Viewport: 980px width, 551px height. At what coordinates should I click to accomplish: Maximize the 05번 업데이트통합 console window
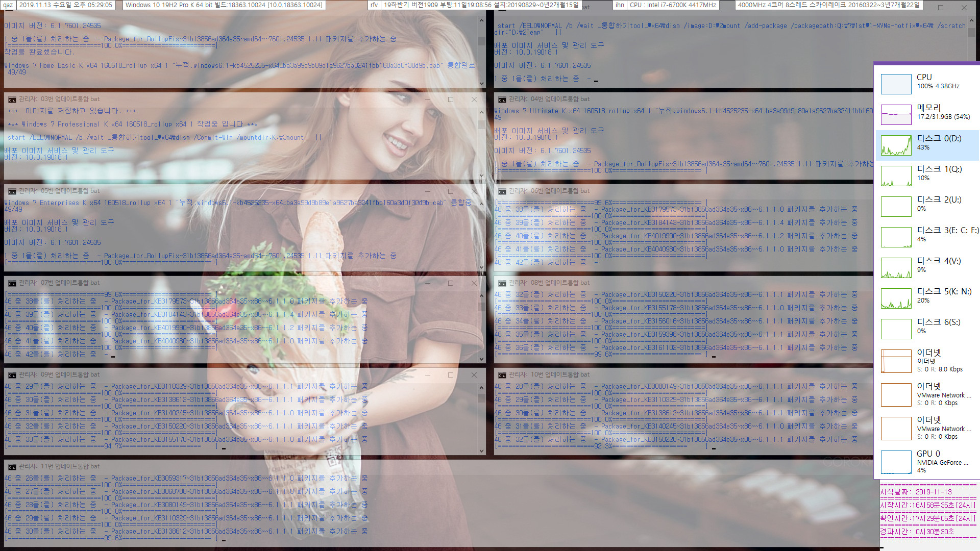[451, 191]
